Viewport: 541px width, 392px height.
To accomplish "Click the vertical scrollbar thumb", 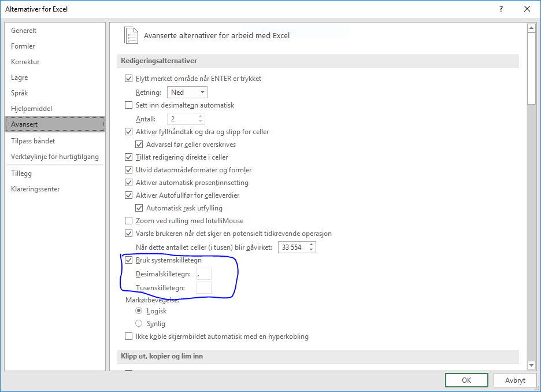I will coord(531,68).
